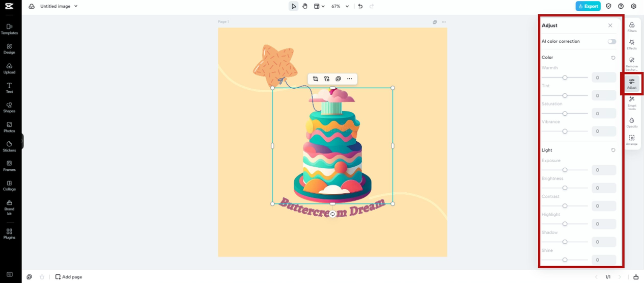The height and width of the screenshot is (283, 644).
Task: Click the Tint value input field
Action: (604, 95)
